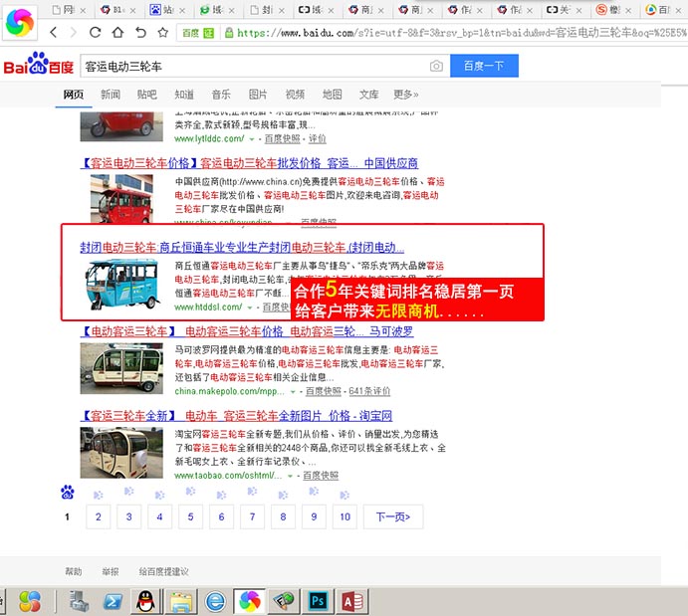Open the 更多» menu
The width and height of the screenshot is (688, 616).
[406, 95]
